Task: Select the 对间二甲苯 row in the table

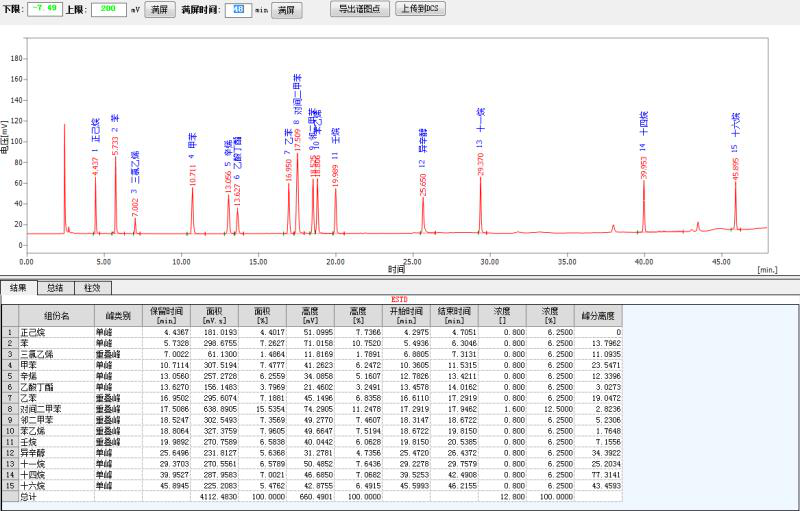Action: pyautogui.click(x=56, y=408)
